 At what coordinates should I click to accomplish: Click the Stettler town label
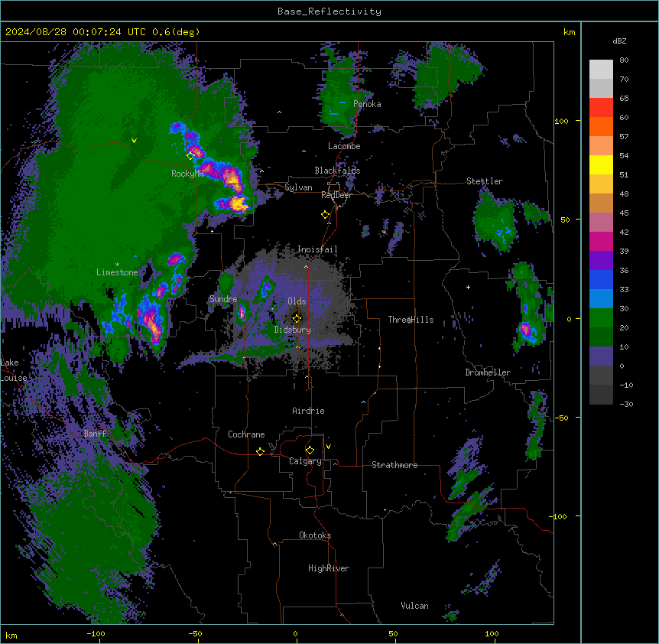point(485,181)
